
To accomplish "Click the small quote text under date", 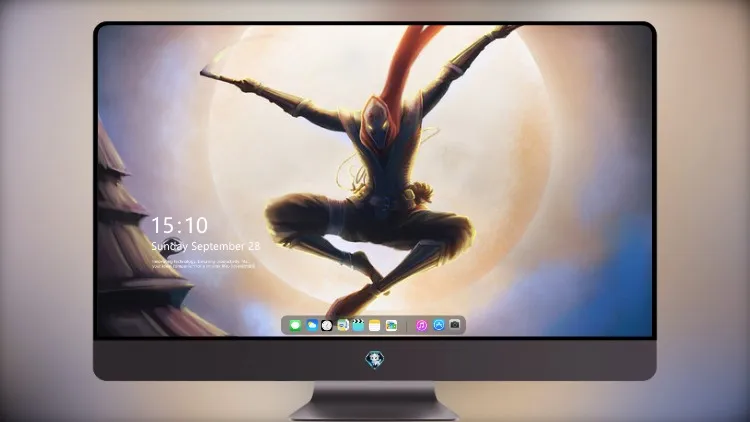I will coord(203,264).
